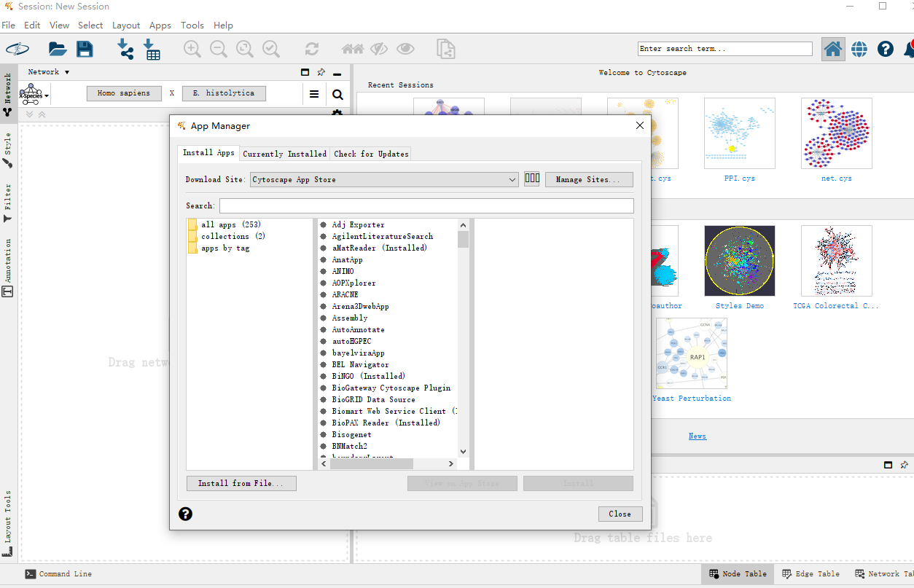Open the Download Site dropdown
Image resolution: width=914 pixels, height=588 pixels.
[x=384, y=179]
